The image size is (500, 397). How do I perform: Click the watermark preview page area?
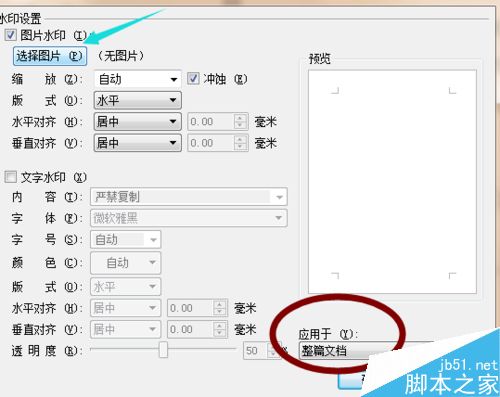click(392, 182)
